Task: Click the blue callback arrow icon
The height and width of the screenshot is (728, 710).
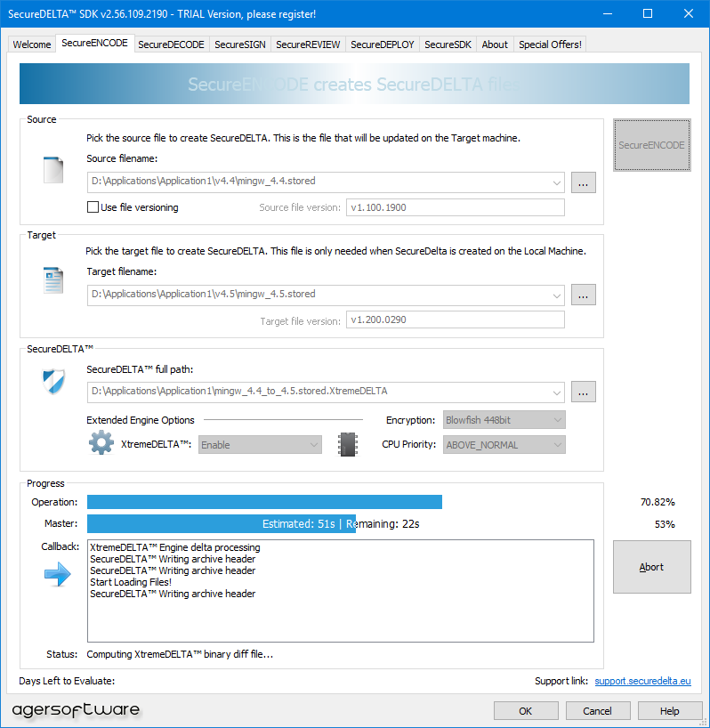Action: (x=58, y=574)
